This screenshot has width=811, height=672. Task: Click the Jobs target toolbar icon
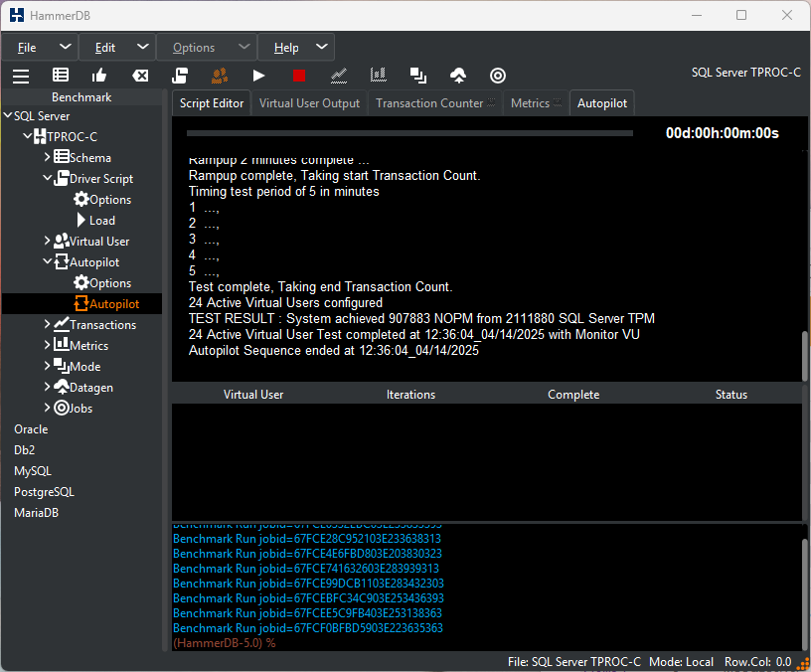tap(498, 76)
